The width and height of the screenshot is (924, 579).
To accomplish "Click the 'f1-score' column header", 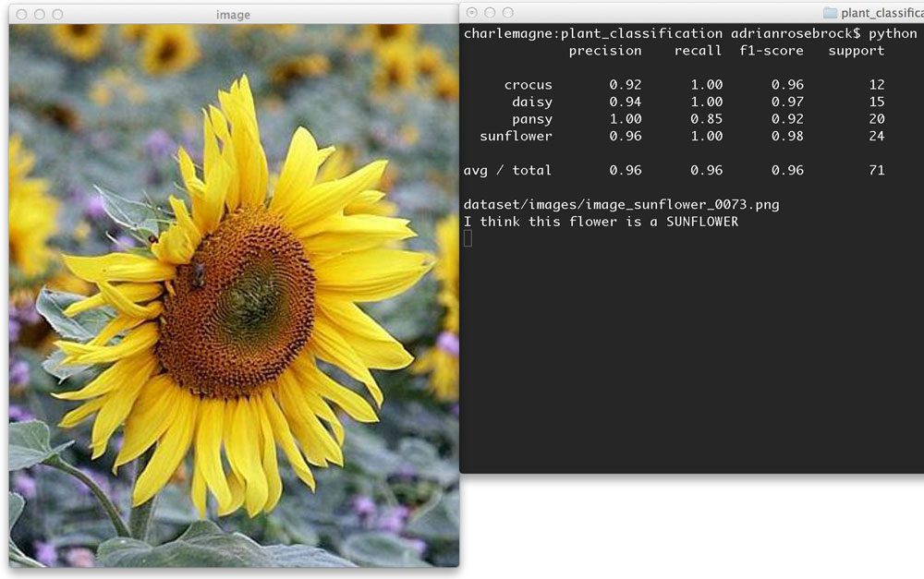I will [x=772, y=51].
